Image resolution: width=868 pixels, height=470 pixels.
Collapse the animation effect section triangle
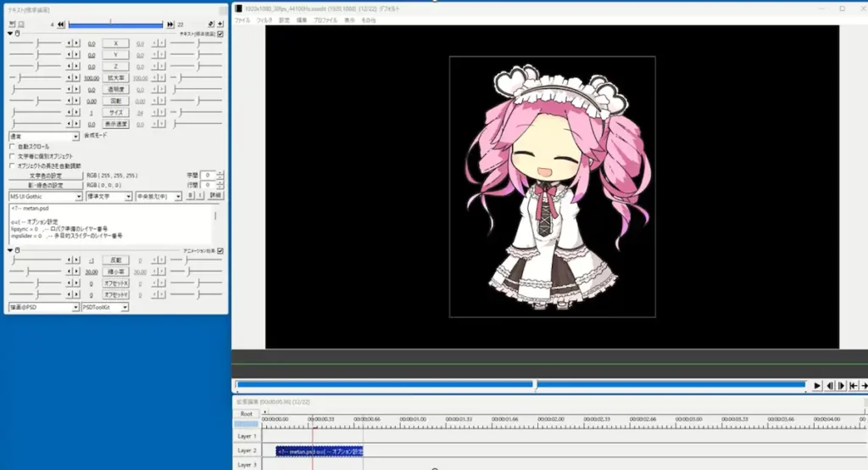(x=10, y=250)
